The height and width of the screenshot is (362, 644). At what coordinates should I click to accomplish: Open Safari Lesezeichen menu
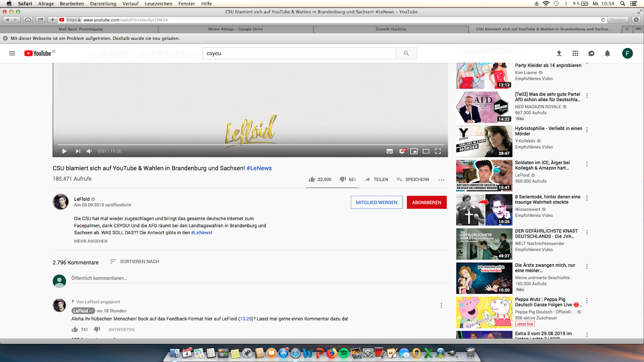pyautogui.click(x=158, y=4)
